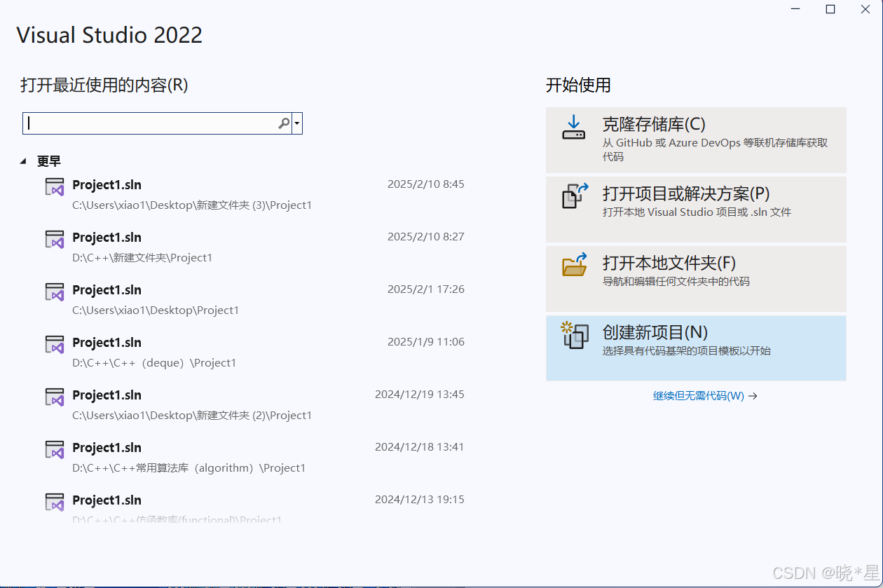Click the search magnifier icon in the recent box

284,123
